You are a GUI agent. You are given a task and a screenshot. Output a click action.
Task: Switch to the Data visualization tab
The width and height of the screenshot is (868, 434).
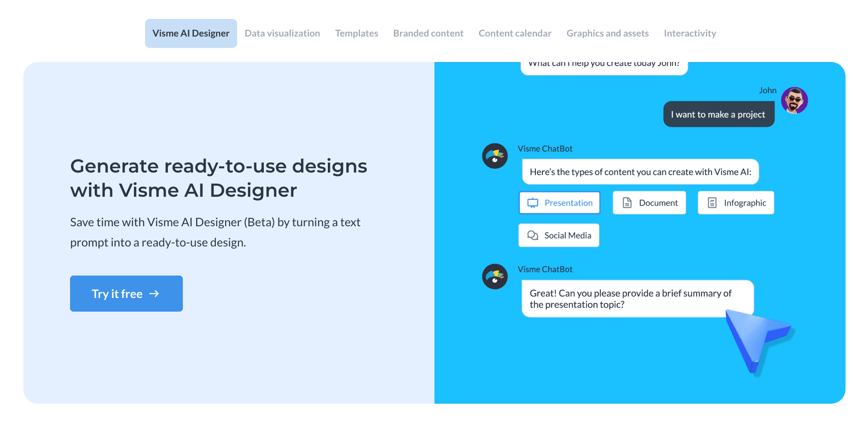tap(282, 33)
